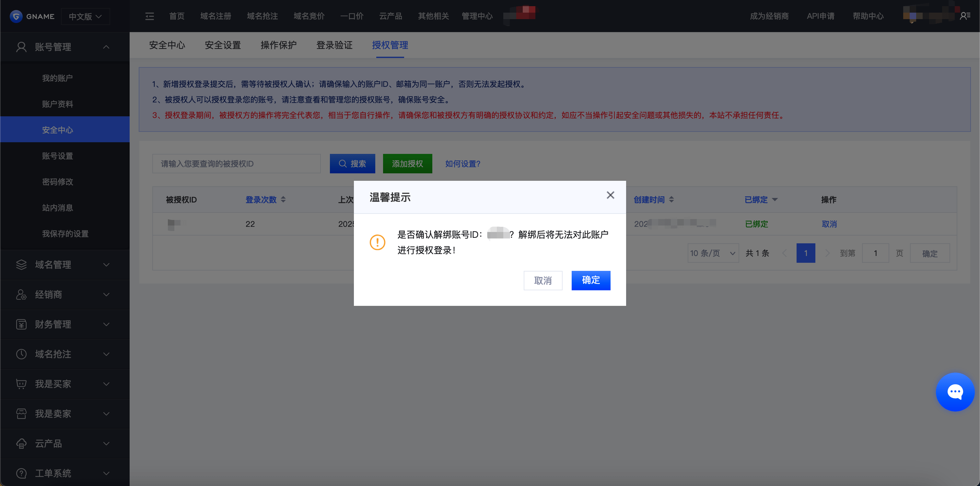Sort by 创建时间 column arrows
Screen dimensions: 980x486
coord(671,199)
